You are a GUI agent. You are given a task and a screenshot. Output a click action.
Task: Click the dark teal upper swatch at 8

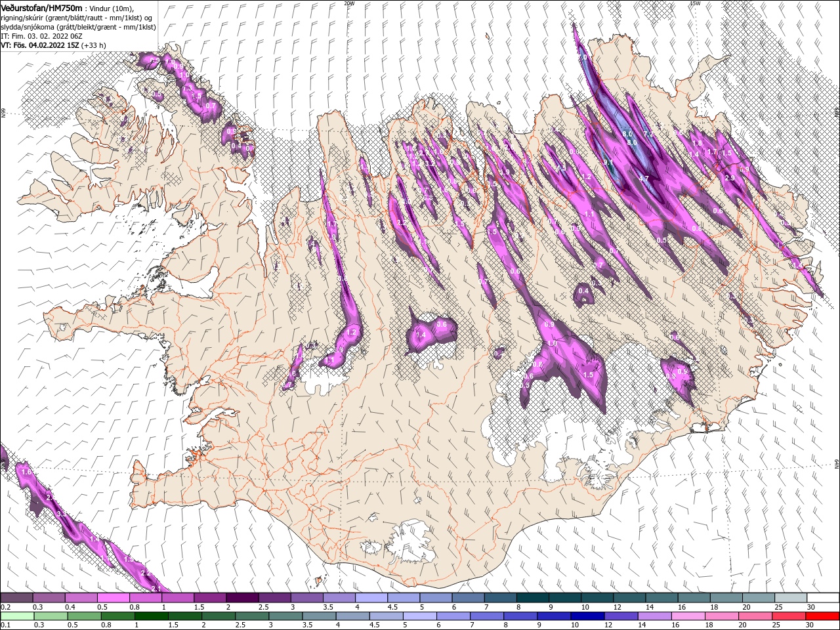[x=532, y=598]
